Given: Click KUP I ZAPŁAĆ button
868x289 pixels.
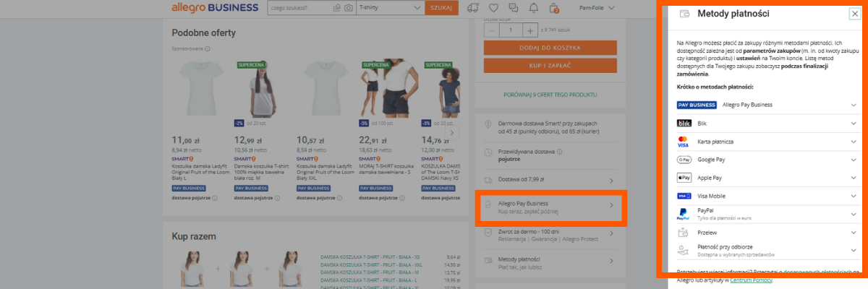Looking at the screenshot, I should [x=550, y=65].
